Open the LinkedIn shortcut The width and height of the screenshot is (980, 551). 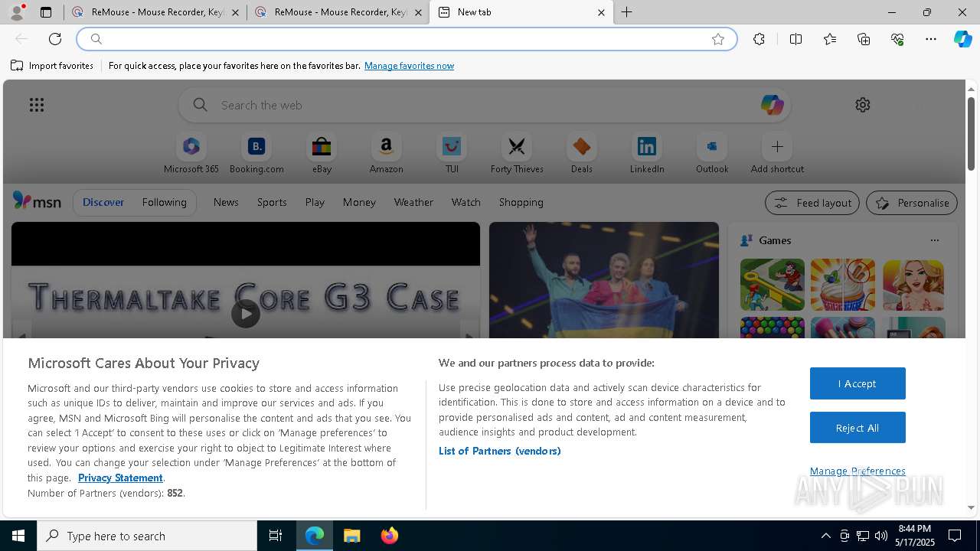(647, 154)
